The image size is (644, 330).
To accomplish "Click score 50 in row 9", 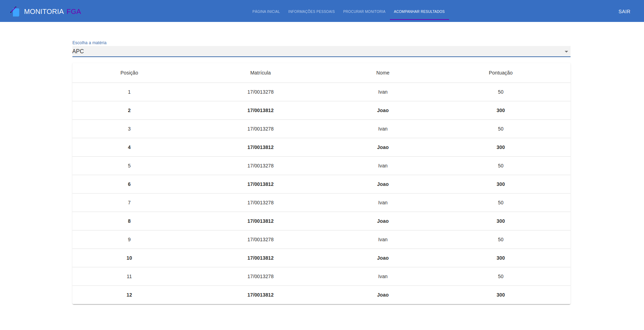I will click(501, 239).
